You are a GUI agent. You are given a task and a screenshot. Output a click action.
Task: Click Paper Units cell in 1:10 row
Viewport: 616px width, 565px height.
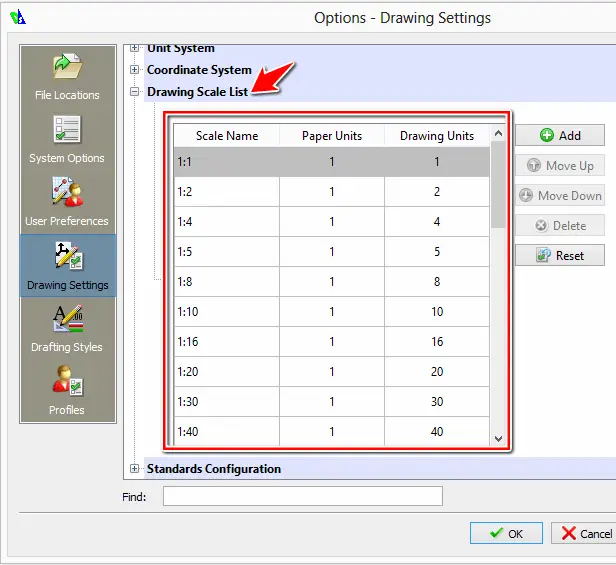point(332,312)
